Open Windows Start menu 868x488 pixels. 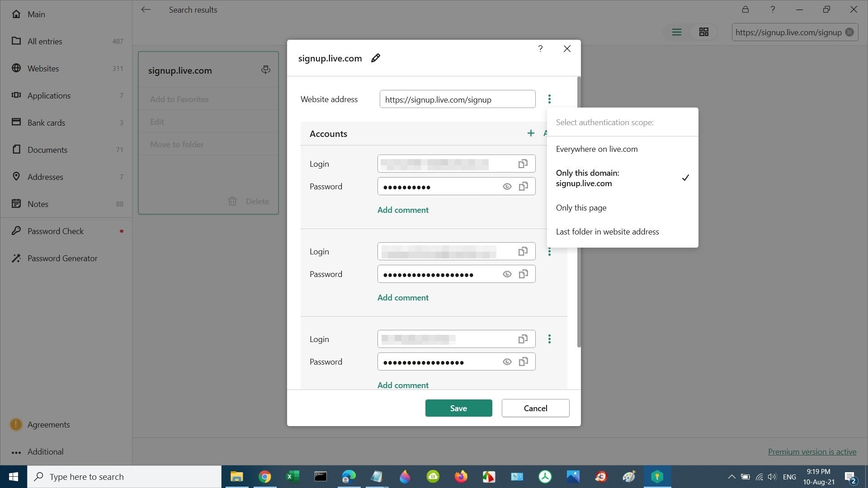coord(14,477)
